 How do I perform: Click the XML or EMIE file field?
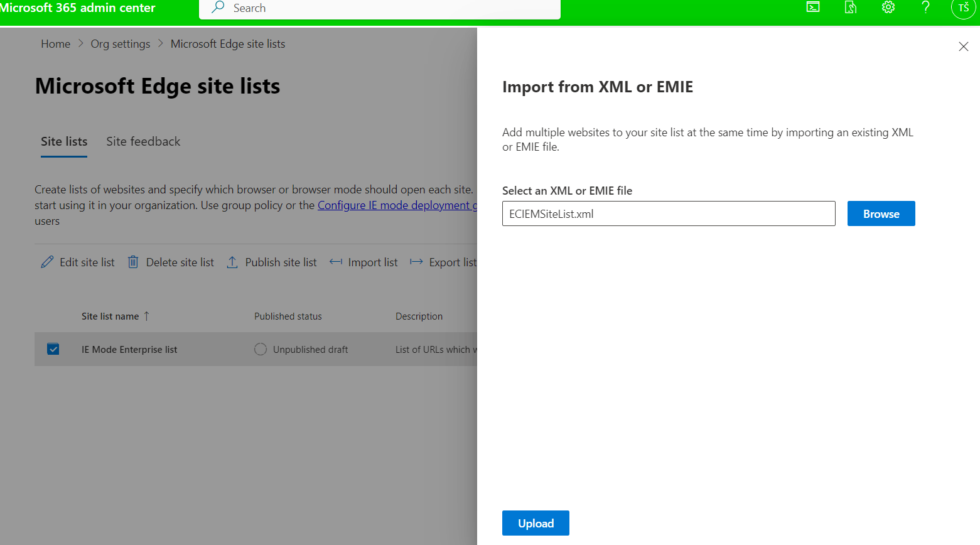(669, 213)
